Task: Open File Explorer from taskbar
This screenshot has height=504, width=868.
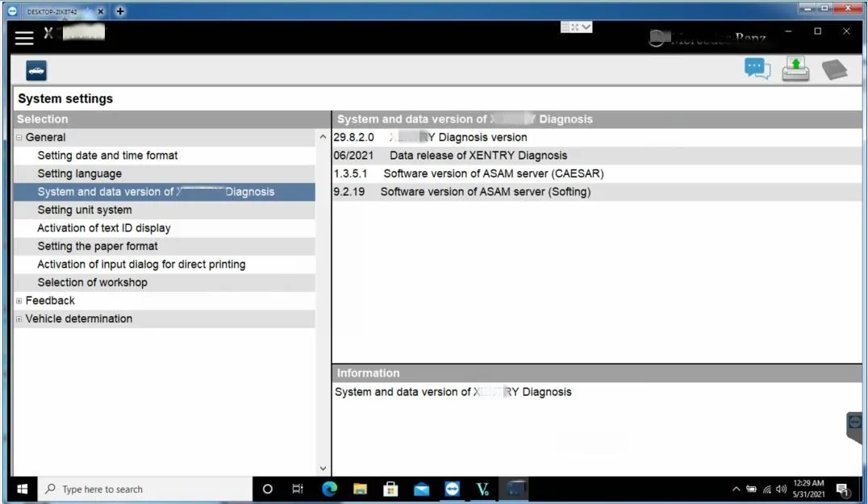Action: tap(361, 489)
